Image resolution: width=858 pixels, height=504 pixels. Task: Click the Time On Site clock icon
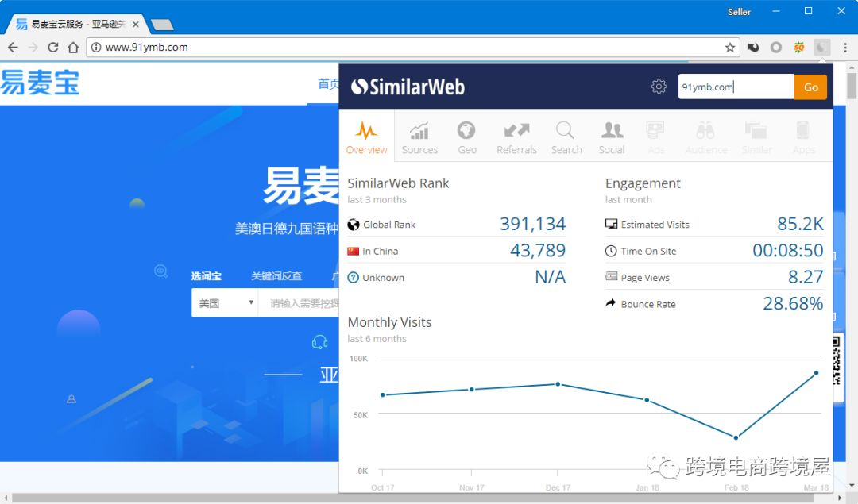click(x=611, y=251)
